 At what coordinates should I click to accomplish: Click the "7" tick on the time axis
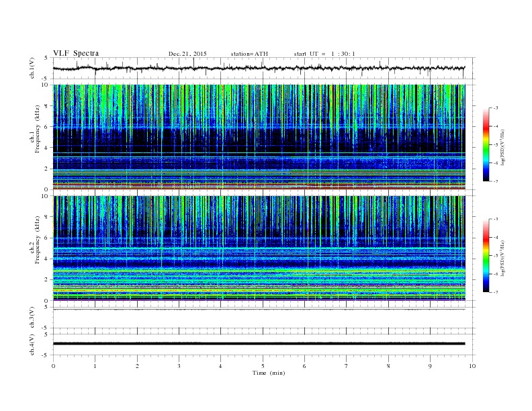tap(347, 366)
